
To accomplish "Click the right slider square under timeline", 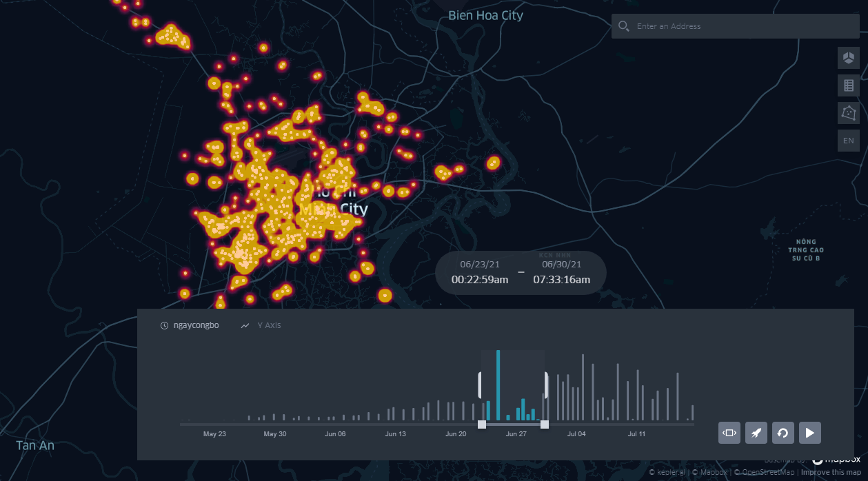I will point(545,424).
